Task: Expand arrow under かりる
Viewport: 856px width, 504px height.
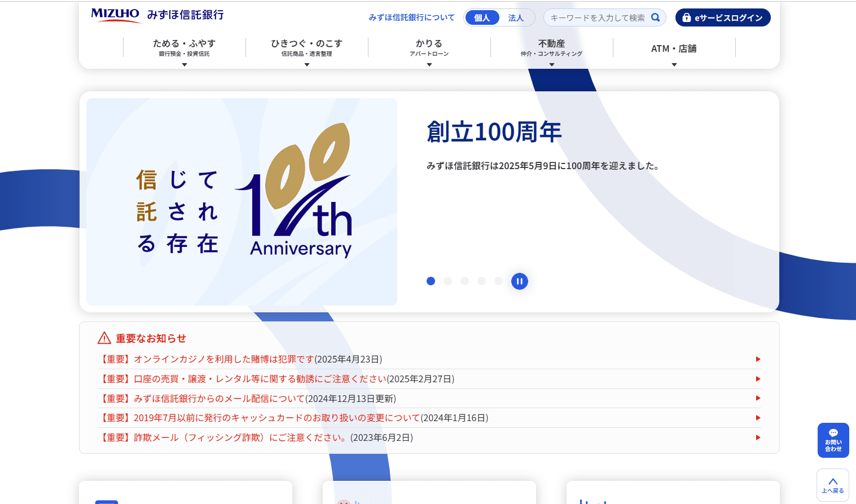Action: 429,65
